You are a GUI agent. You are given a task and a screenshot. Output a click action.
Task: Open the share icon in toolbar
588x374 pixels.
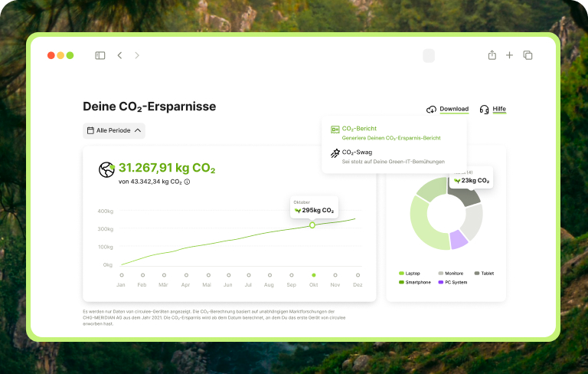492,55
